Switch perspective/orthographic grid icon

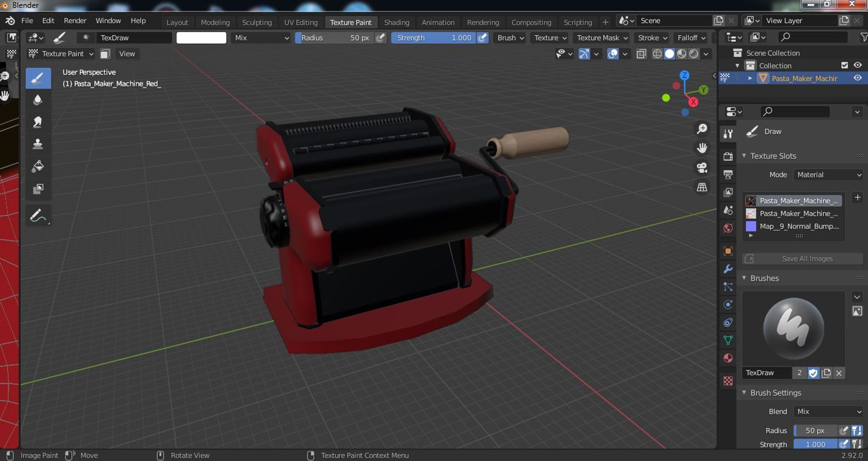point(702,187)
